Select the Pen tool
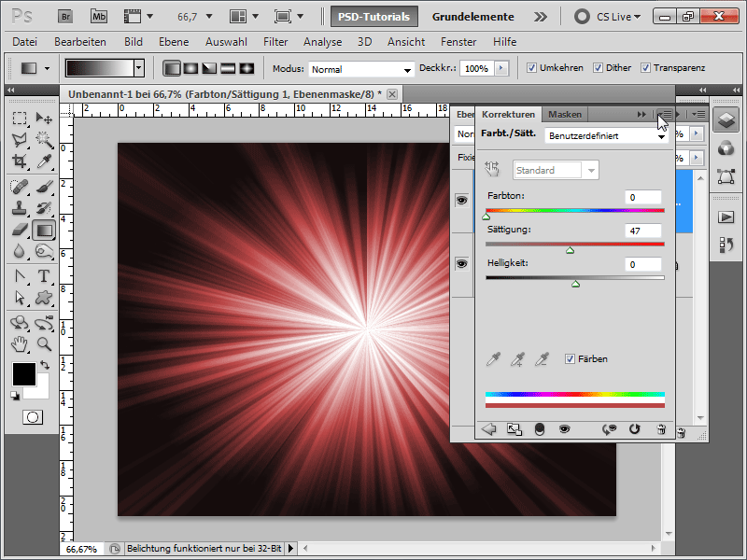 [20, 276]
